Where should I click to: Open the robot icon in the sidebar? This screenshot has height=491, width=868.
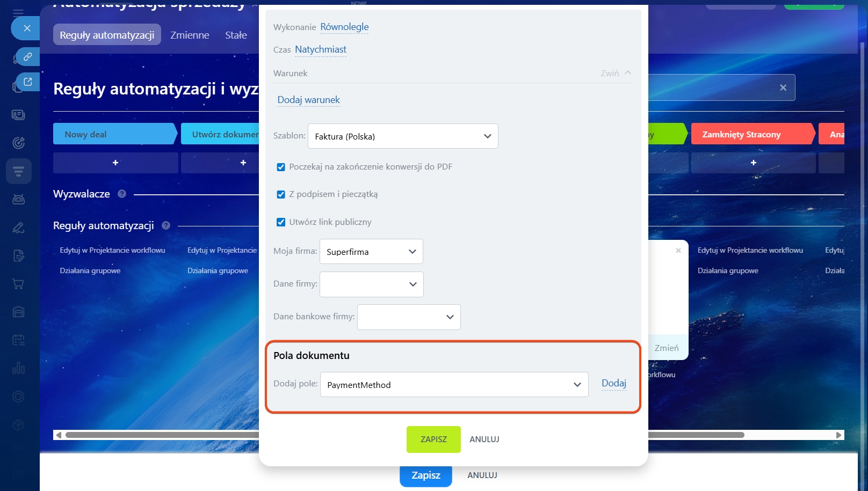pyautogui.click(x=18, y=200)
